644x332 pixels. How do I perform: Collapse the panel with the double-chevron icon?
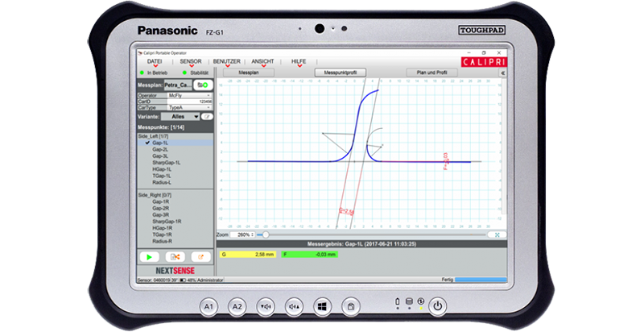tap(502, 73)
